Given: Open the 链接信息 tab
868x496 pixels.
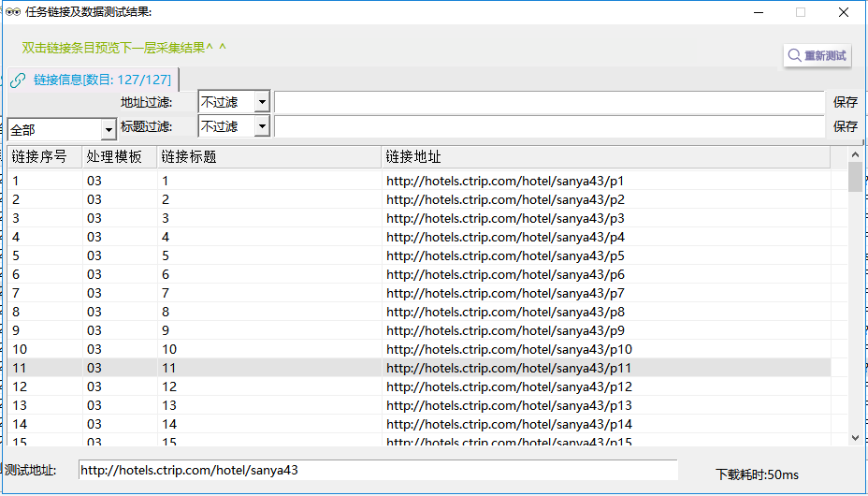Looking at the screenshot, I should pyautogui.click(x=93, y=80).
